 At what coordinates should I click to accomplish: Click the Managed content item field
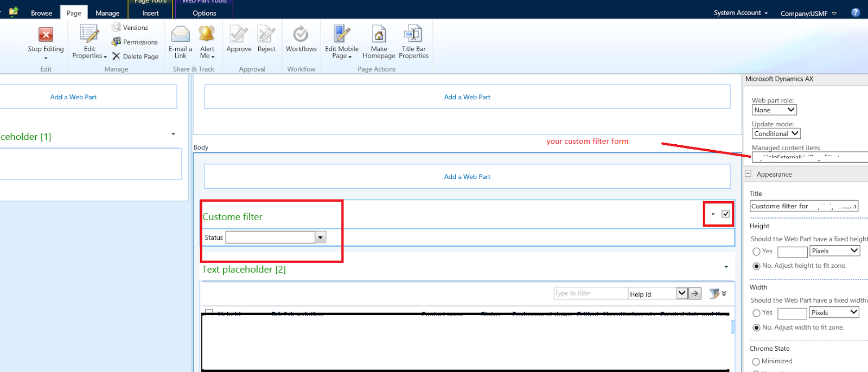pyautogui.click(x=810, y=157)
